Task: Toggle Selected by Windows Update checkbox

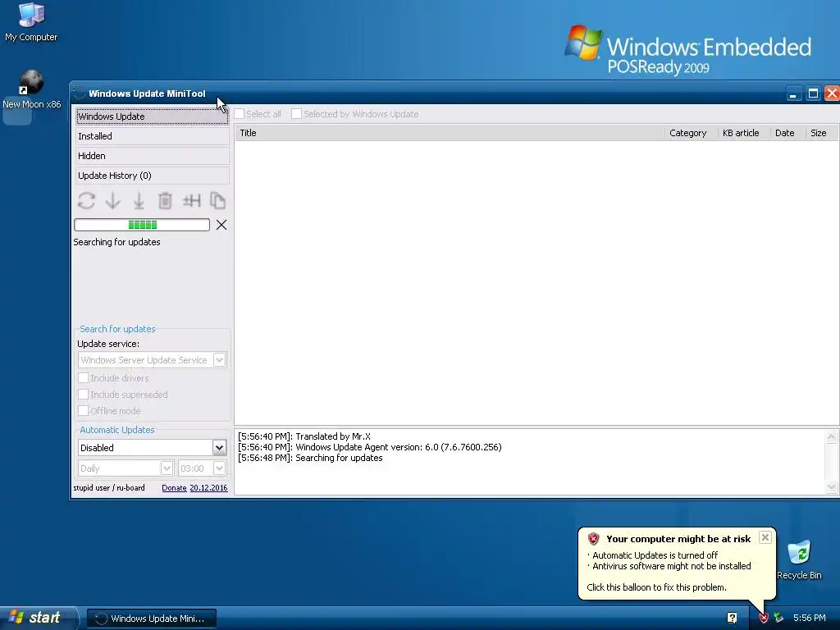Action: pos(296,114)
